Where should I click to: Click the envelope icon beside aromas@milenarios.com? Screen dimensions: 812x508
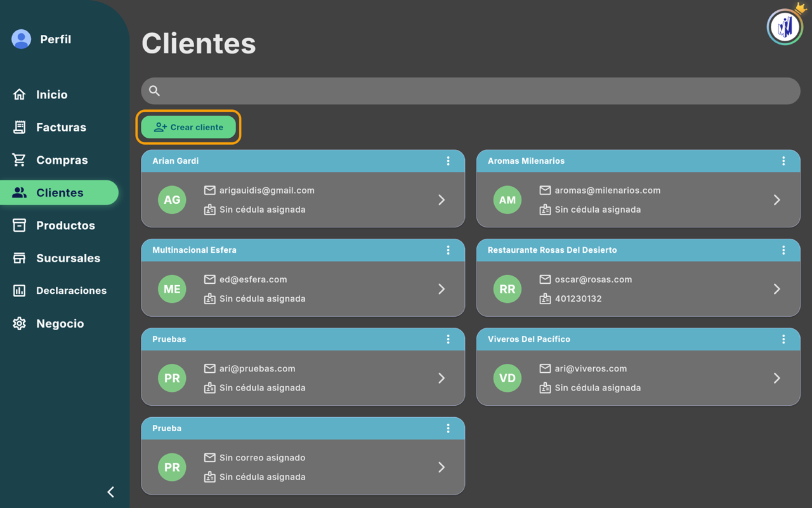[545, 190]
